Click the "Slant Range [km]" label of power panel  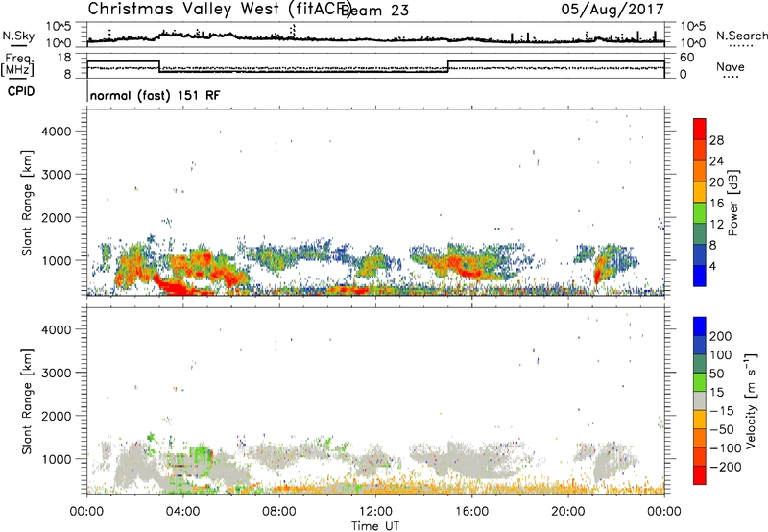pyautogui.click(x=27, y=203)
